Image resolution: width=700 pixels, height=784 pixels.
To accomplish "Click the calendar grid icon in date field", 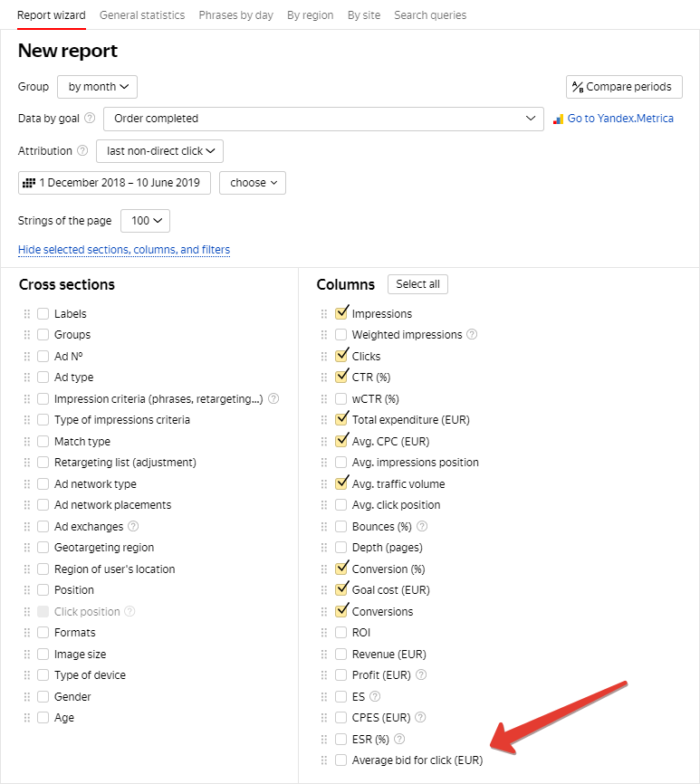I will pos(28,183).
